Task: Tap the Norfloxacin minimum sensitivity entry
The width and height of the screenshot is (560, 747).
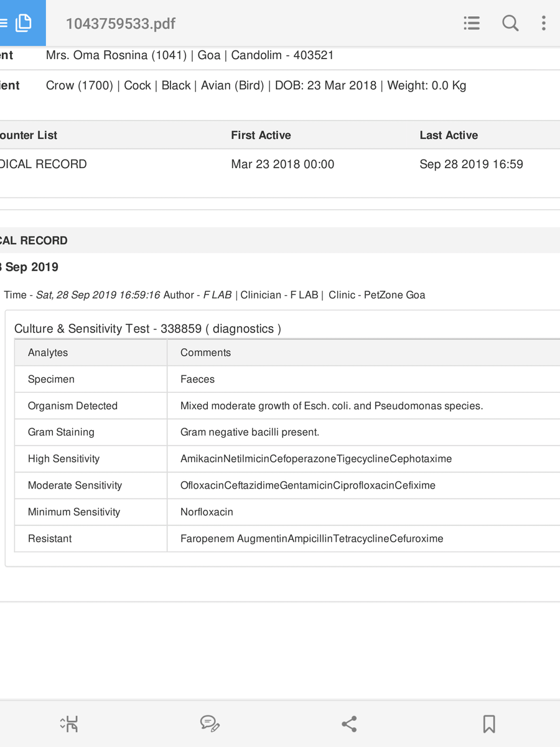Action: coord(207,512)
